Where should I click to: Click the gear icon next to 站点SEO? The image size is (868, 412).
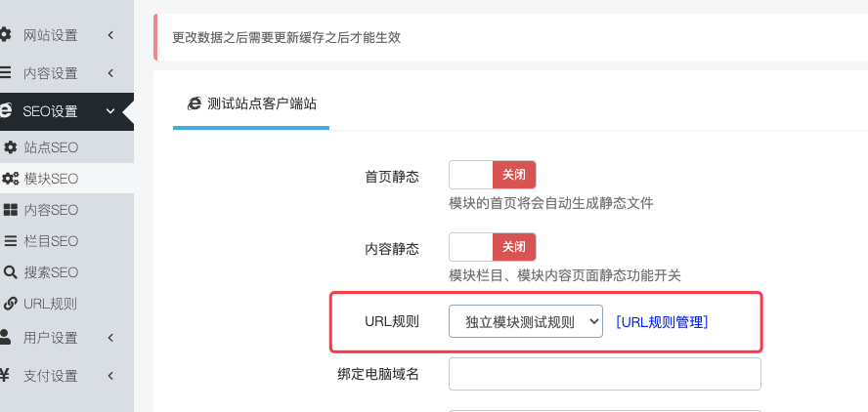pyautogui.click(x=11, y=147)
